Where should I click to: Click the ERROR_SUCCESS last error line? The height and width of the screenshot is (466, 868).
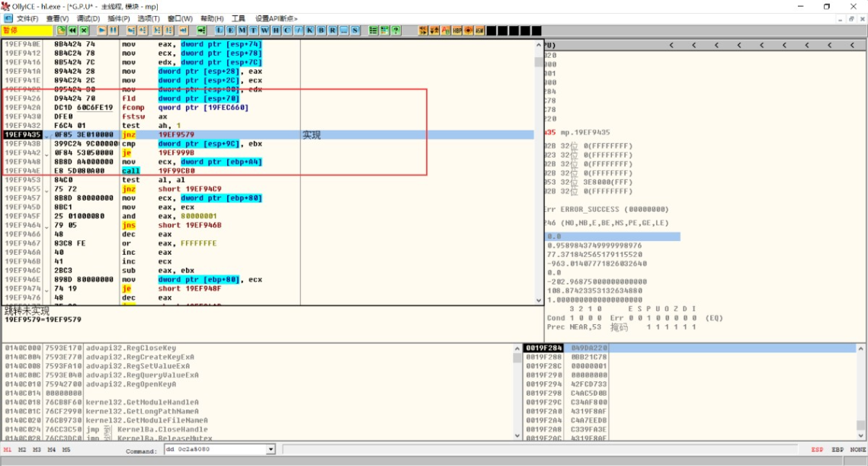(x=606, y=210)
